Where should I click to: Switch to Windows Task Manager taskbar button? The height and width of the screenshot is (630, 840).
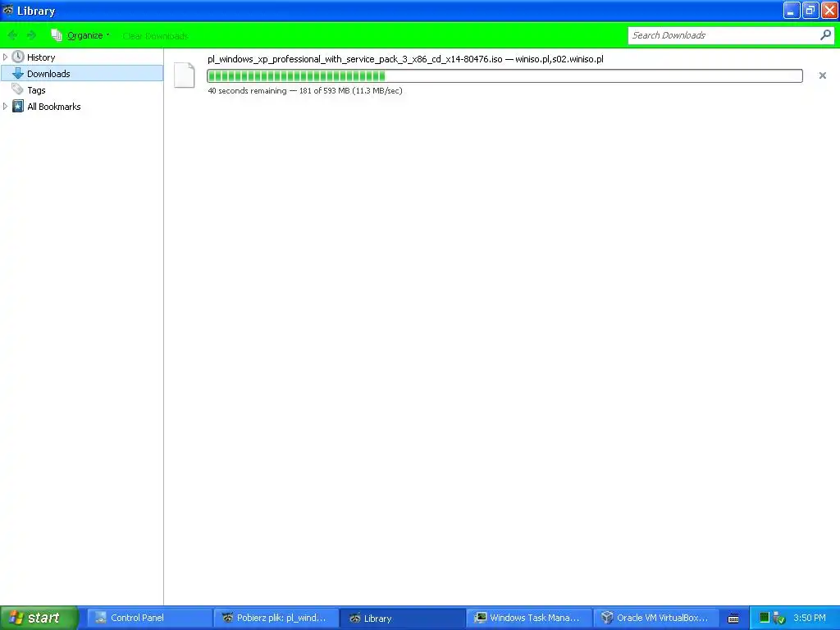(x=529, y=619)
